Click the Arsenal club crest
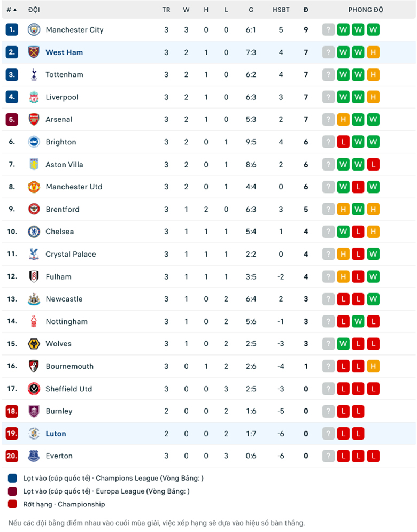This screenshot has height=532, width=417. coord(34,119)
